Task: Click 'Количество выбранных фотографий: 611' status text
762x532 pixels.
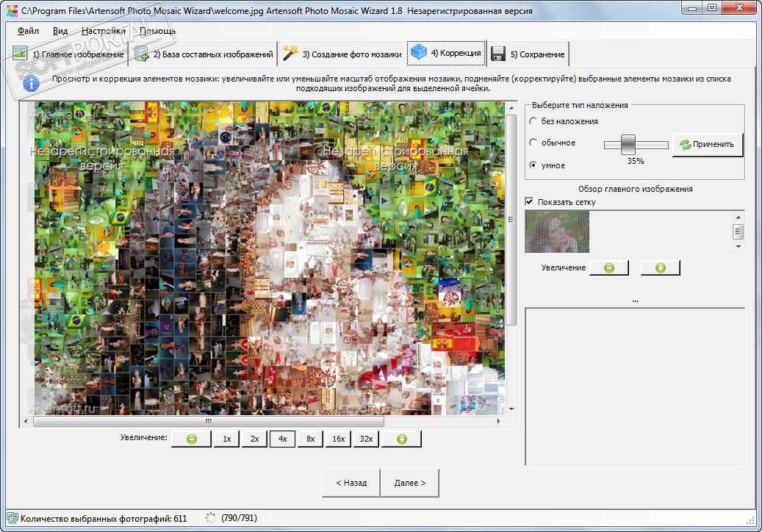Action: [x=104, y=518]
